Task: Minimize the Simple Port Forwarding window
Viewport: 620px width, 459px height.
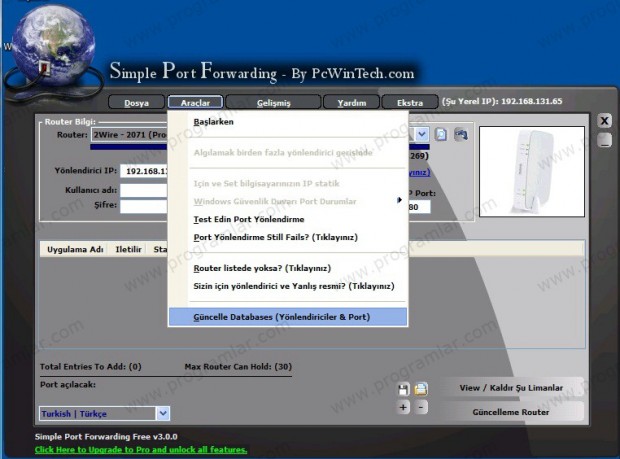Action: [604, 140]
